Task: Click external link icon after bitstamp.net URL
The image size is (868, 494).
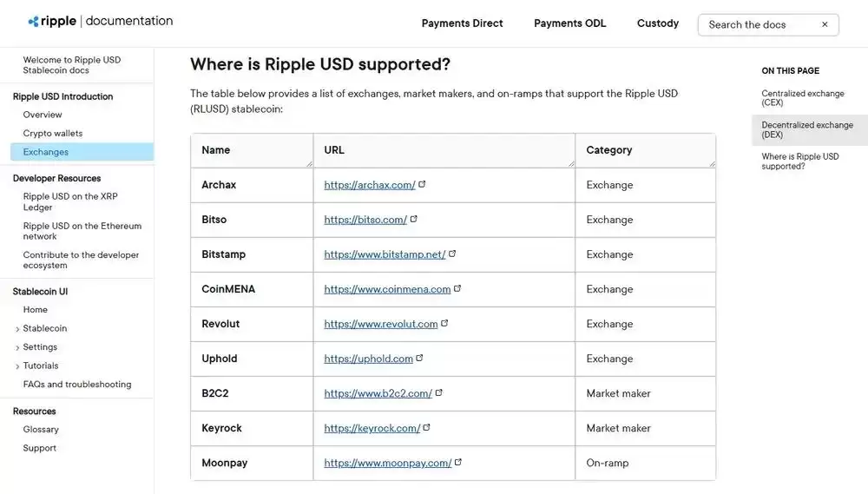Action: tap(452, 254)
